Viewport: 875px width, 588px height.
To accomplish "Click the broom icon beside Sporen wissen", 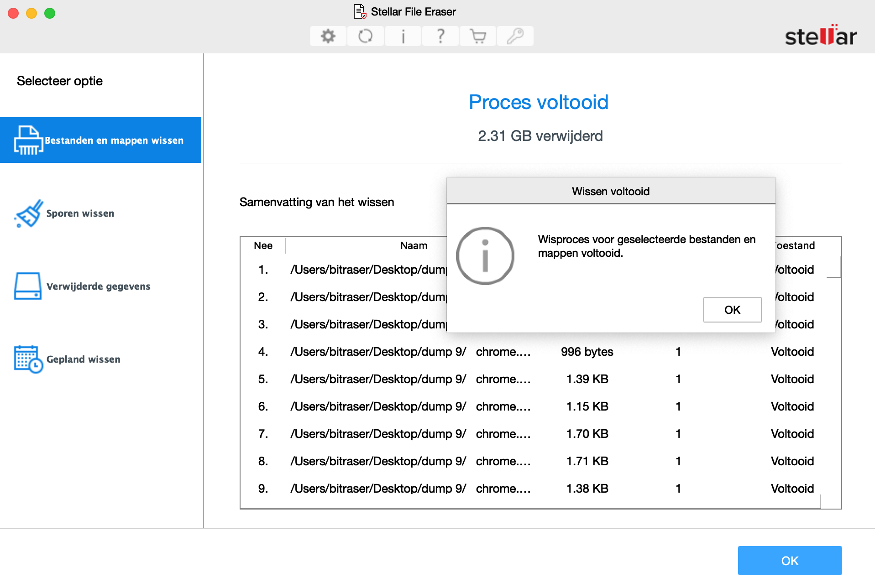I will point(29,213).
